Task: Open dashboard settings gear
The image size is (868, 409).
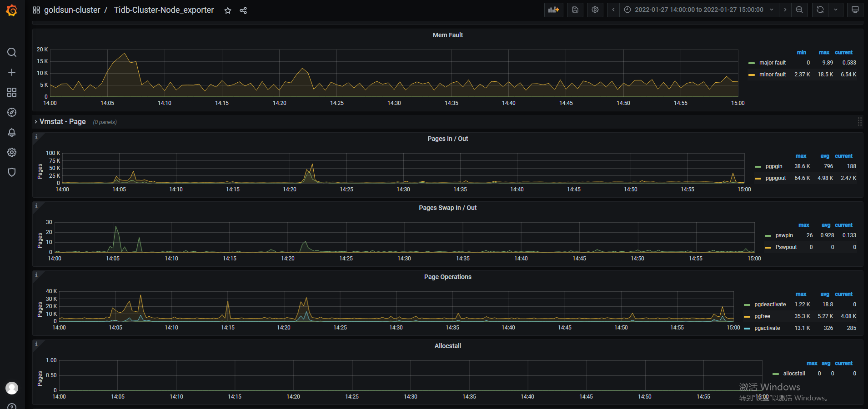Action: point(595,10)
